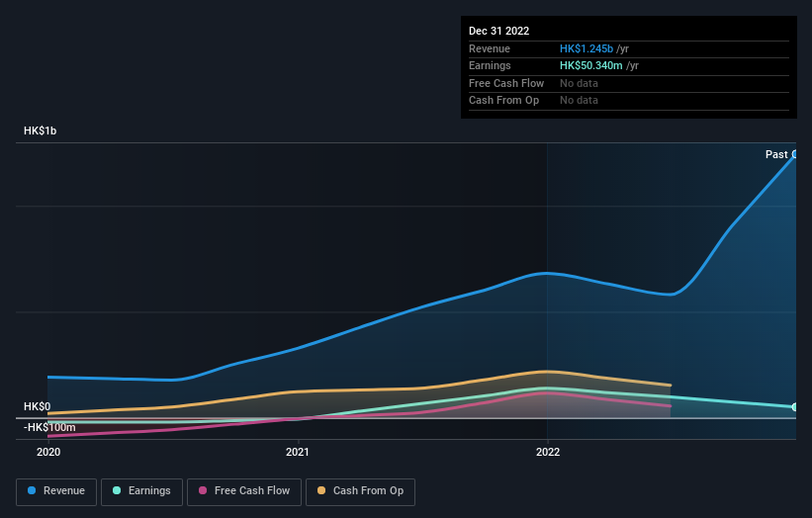Click the teal Earnings legend dot
812x518 pixels.
click(117, 490)
